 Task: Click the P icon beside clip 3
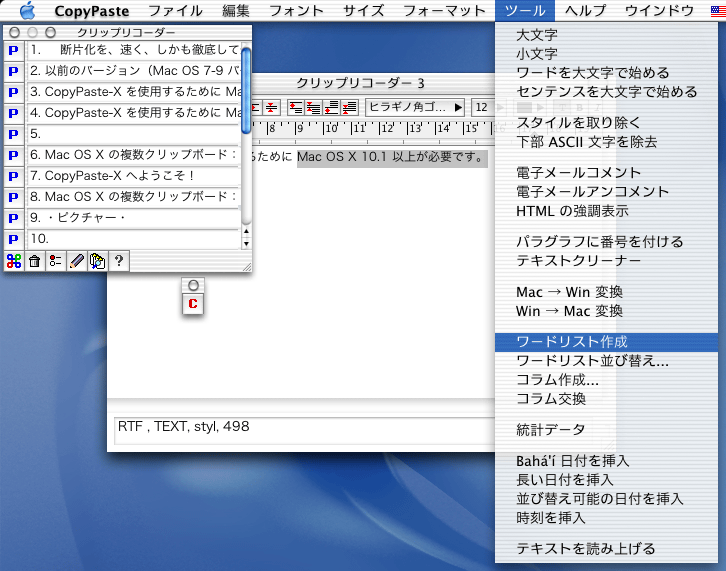(13, 92)
